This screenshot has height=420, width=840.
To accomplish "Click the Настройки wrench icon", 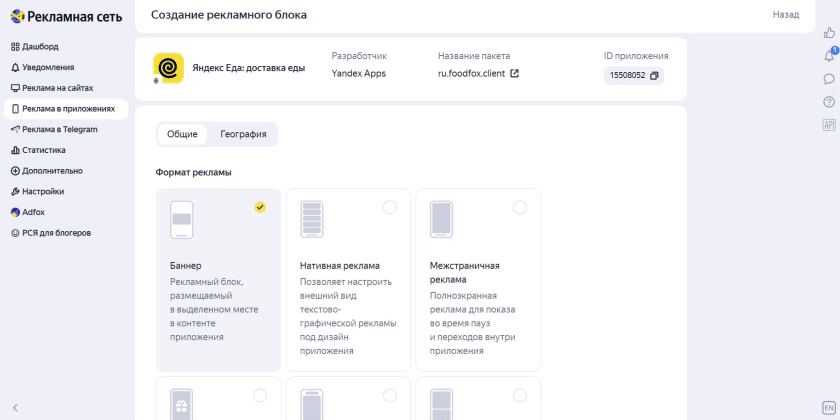I will point(15,192).
